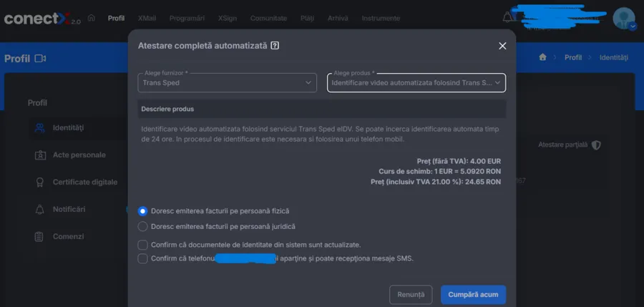This screenshot has width=644, height=307.
Task: Click the Cumpără acum button
Action: pos(473,295)
